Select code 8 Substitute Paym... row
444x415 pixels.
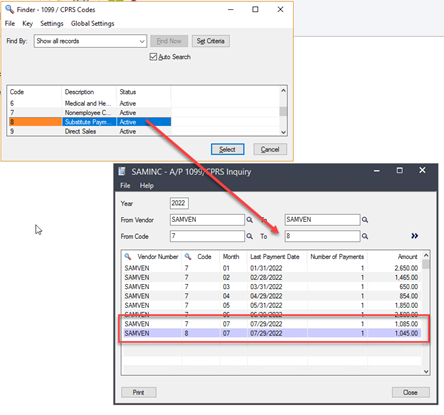[90, 122]
